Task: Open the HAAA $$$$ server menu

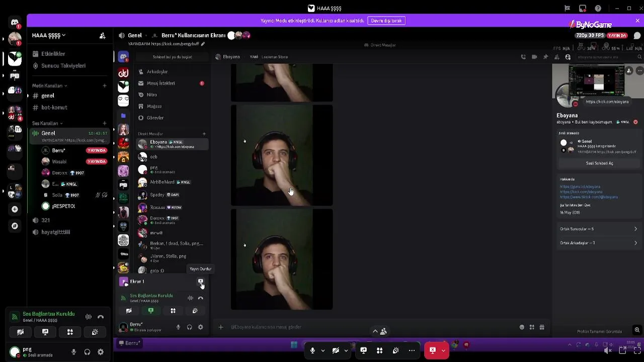Action: (49, 36)
